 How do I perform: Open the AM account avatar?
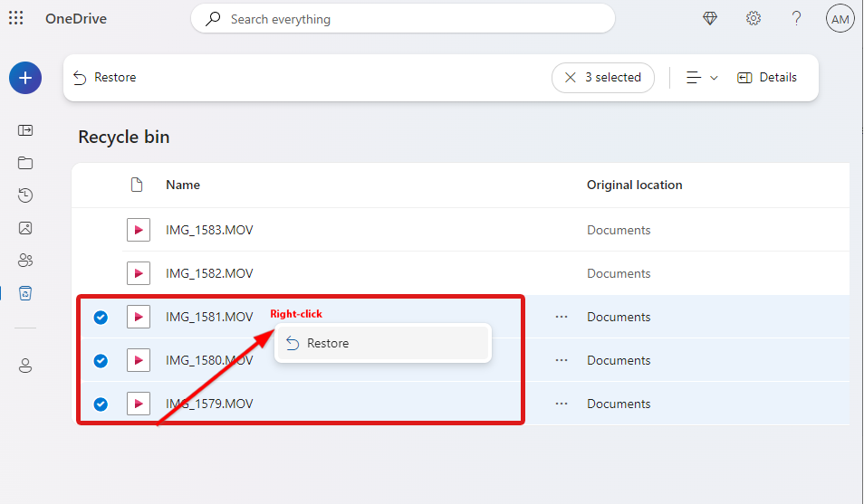click(840, 19)
